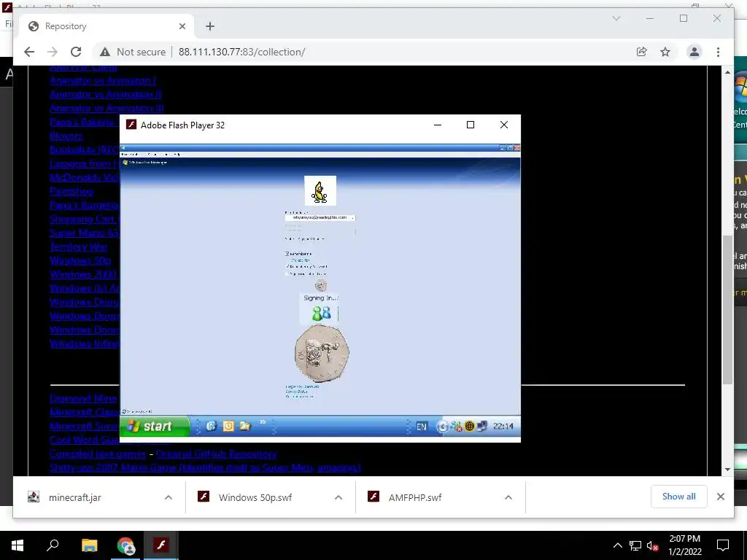
Task: Click the brown globe tray icon
Action: tap(469, 427)
